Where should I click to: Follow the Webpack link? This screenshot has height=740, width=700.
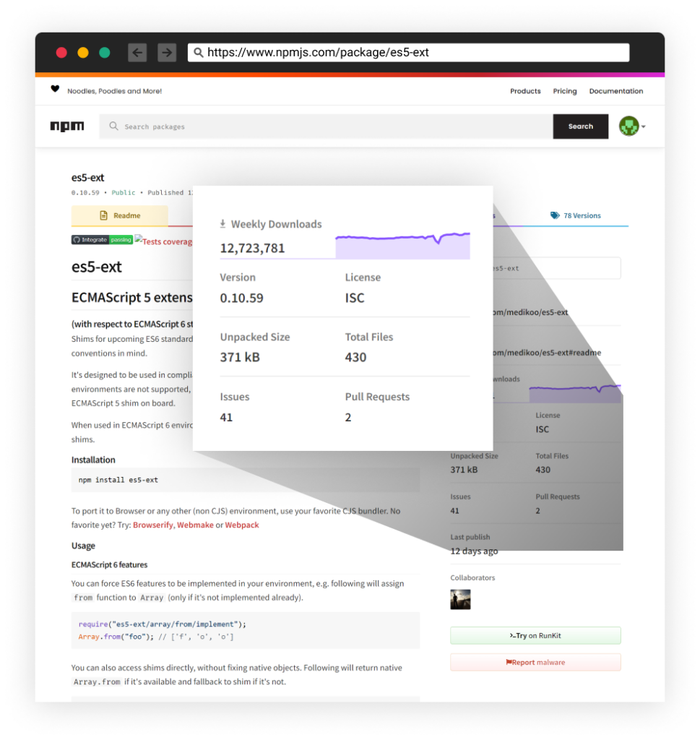point(242,525)
